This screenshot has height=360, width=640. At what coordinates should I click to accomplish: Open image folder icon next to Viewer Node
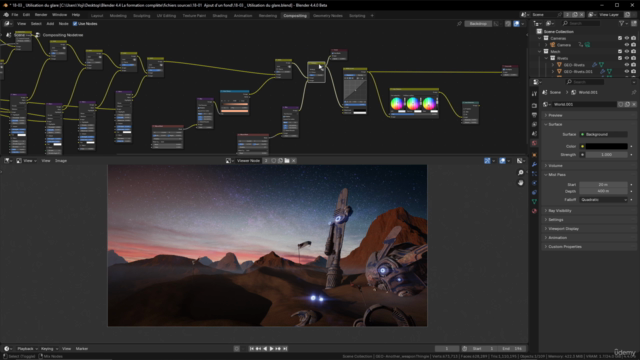click(x=287, y=161)
